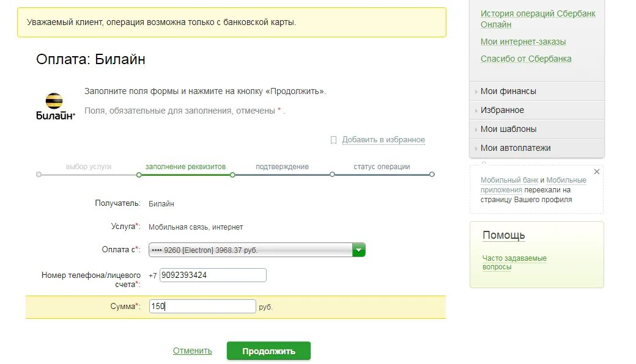Open the Спасибо от Сбербанка link
This screenshot has height=364, width=636.
coord(526,59)
